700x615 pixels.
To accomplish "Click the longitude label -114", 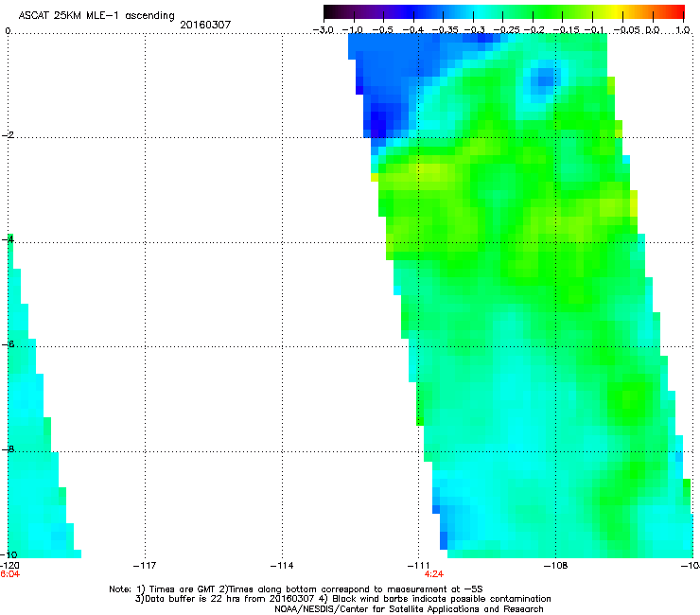I will pos(282,566).
